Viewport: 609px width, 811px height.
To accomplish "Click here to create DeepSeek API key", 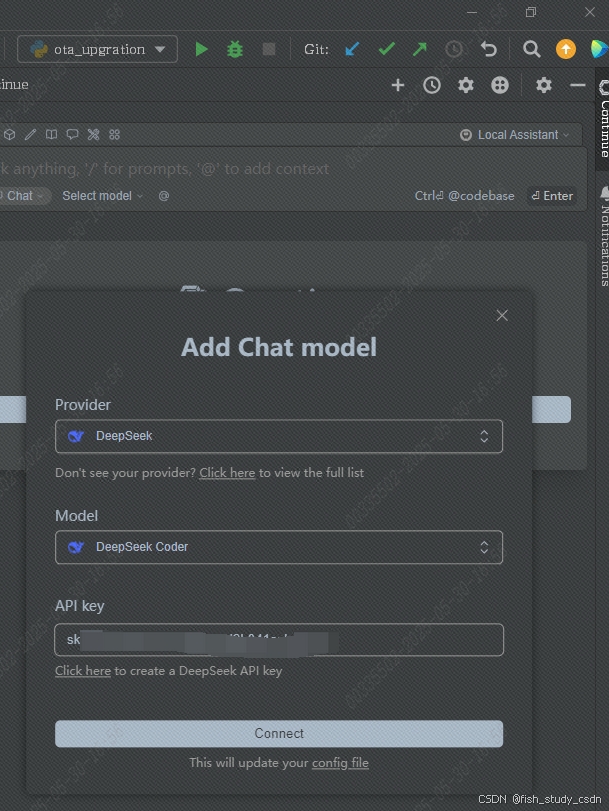I will (x=83, y=671).
